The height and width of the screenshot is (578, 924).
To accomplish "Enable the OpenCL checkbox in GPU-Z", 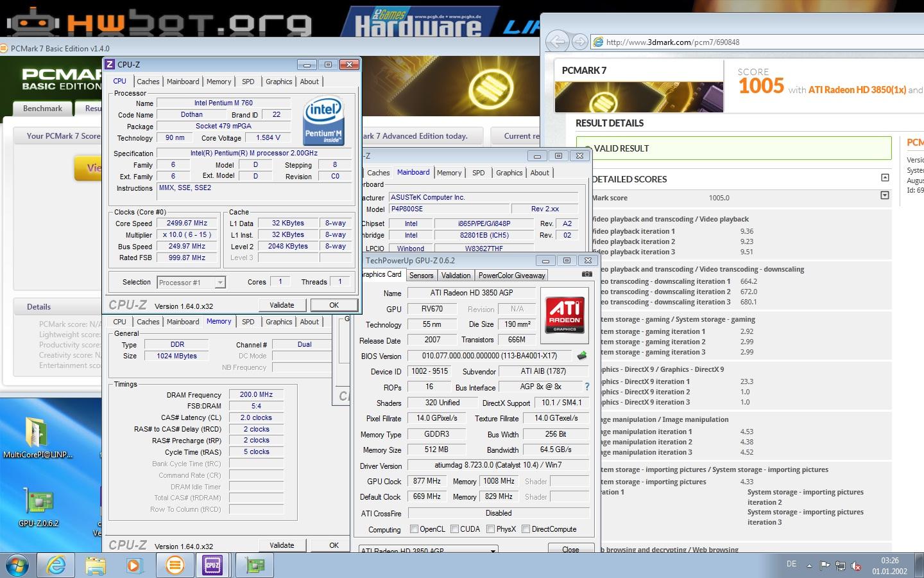I will tap(414, 529).
